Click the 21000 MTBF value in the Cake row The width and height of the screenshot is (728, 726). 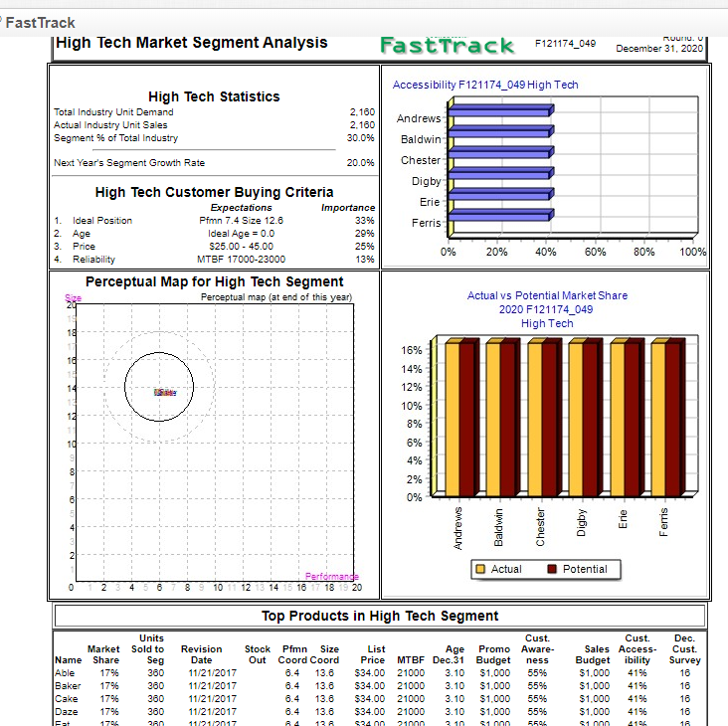click(x=411, y=699)
